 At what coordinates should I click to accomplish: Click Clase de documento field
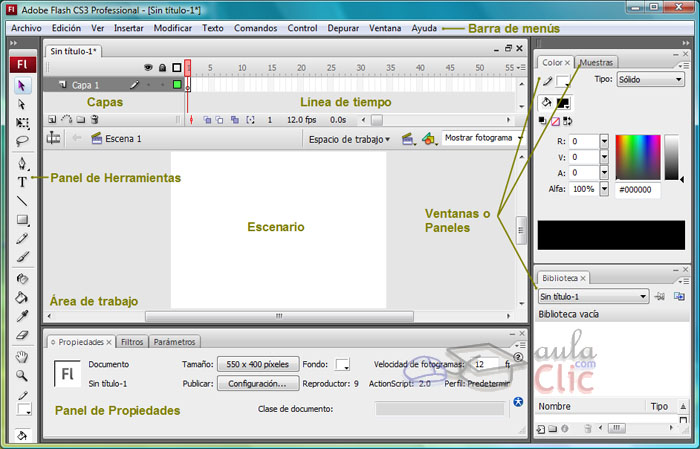click(x=440, y=409)
